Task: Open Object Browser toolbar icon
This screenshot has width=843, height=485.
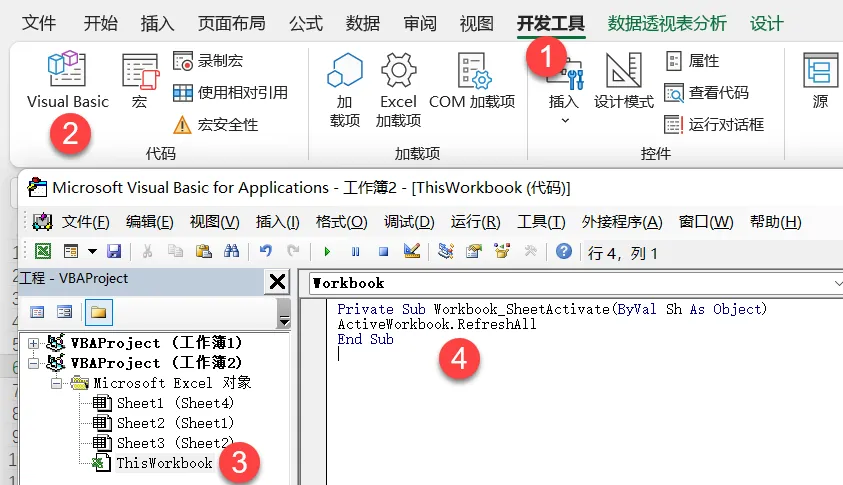Action: (x=502, y=251)
